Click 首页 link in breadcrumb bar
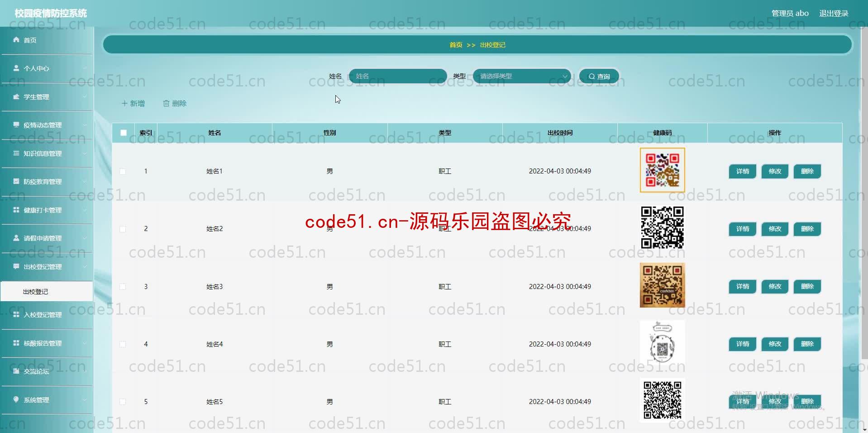Viewport: 868px width, 433px height. point(456,45)
